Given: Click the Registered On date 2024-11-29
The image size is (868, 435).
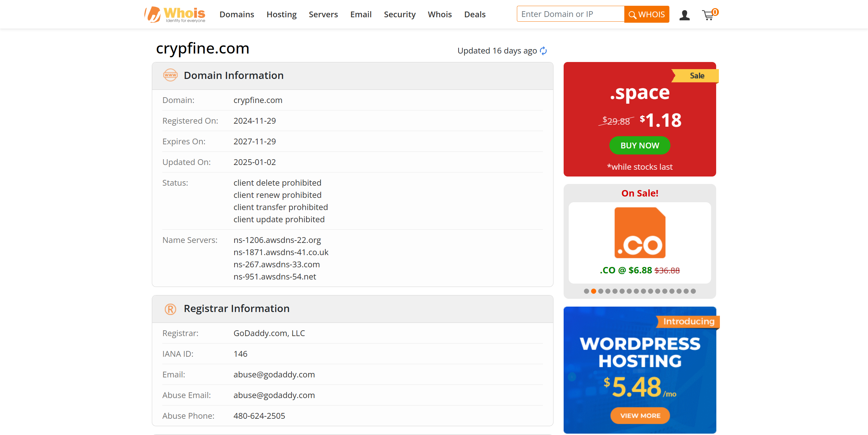Looking at the screenshot, I should point(255,121).
